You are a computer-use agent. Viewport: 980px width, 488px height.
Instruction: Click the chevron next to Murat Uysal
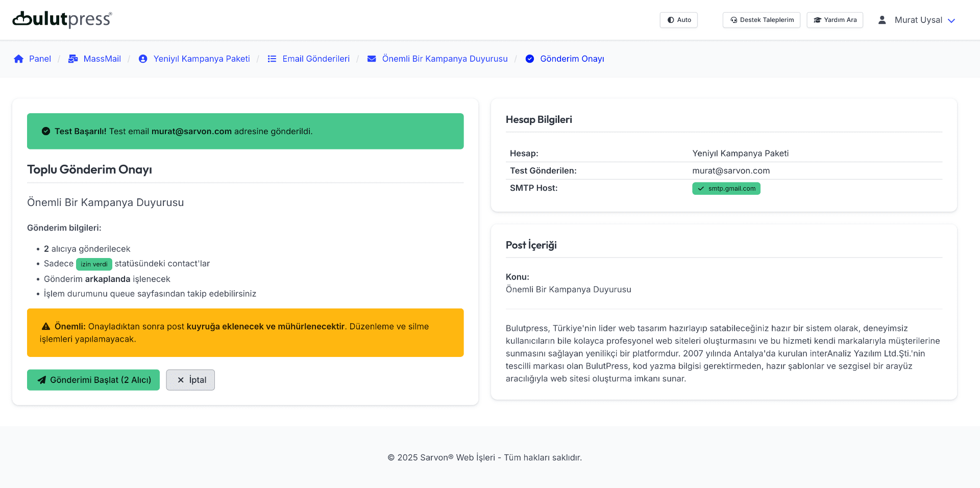click(x=951, y=20)
